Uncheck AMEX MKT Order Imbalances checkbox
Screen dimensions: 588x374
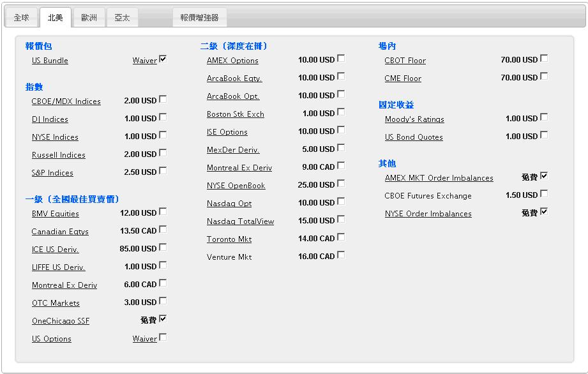pos(544,176)
